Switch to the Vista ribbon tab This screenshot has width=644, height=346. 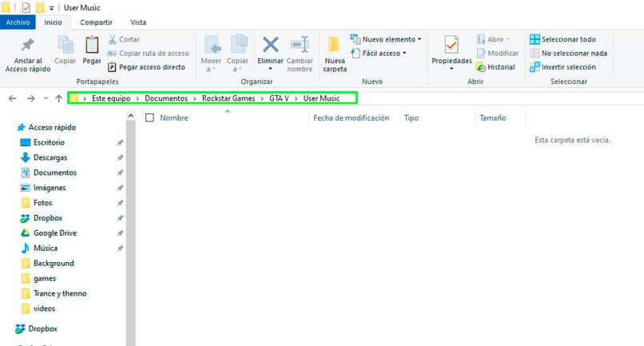tap(138, 22)
